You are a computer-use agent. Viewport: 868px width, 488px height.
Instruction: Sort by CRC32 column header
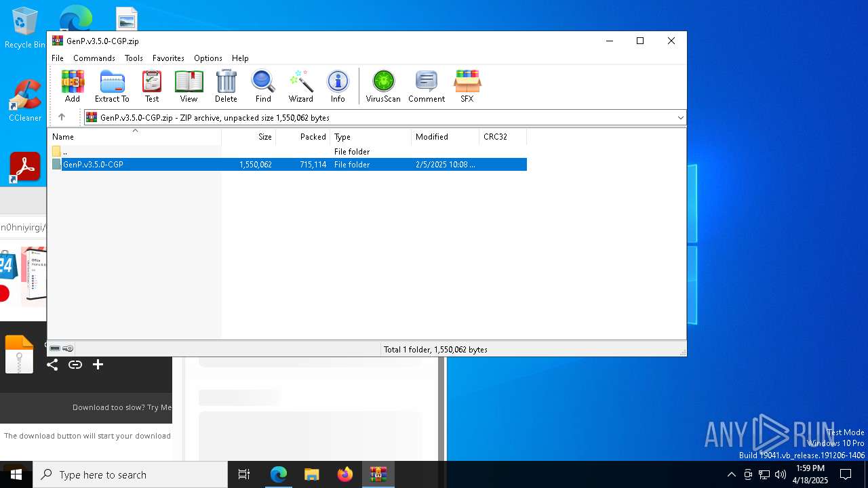pos(503,137)
